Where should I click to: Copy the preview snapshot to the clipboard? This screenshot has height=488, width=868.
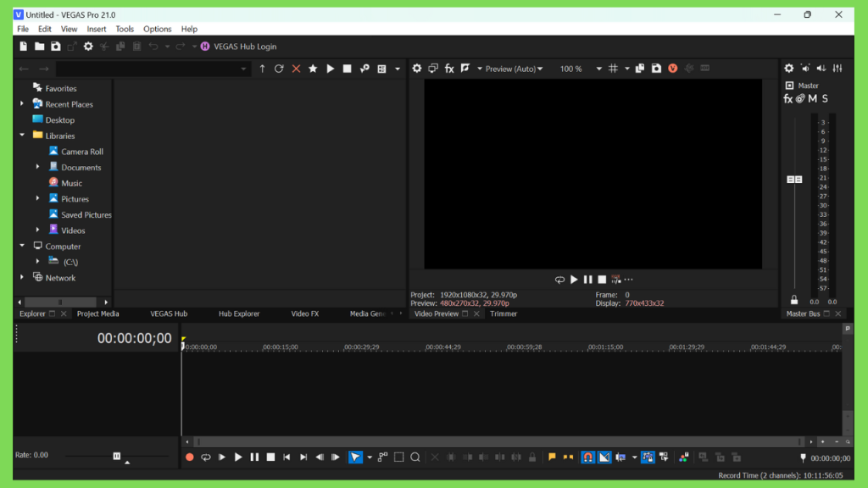click(x=640, y=68)
